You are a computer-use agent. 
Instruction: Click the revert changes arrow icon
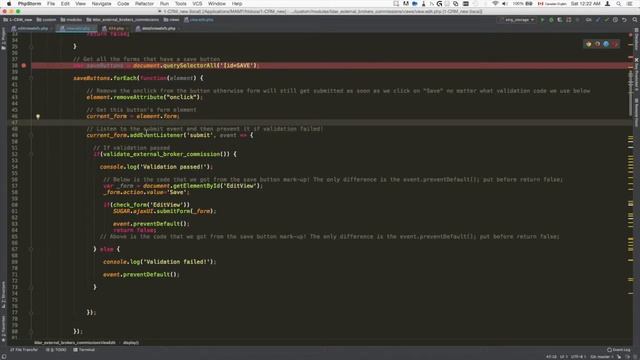[624, 20]
